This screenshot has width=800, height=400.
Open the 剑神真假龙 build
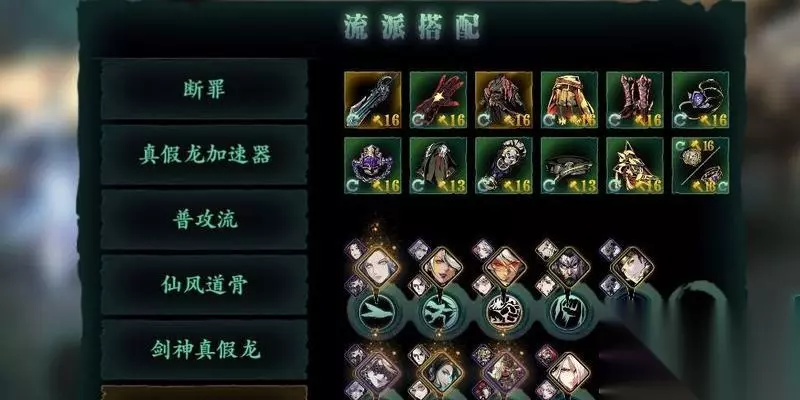204,349
